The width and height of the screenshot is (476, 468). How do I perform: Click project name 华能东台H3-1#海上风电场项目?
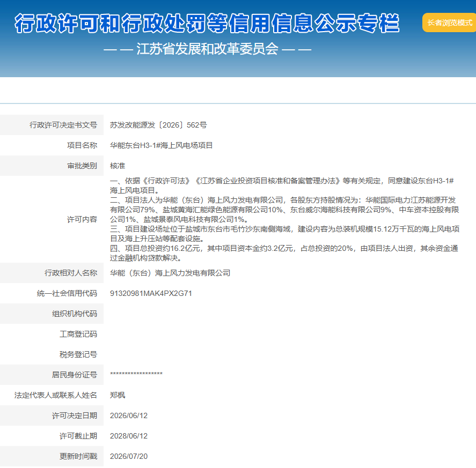tap(161, 145)
